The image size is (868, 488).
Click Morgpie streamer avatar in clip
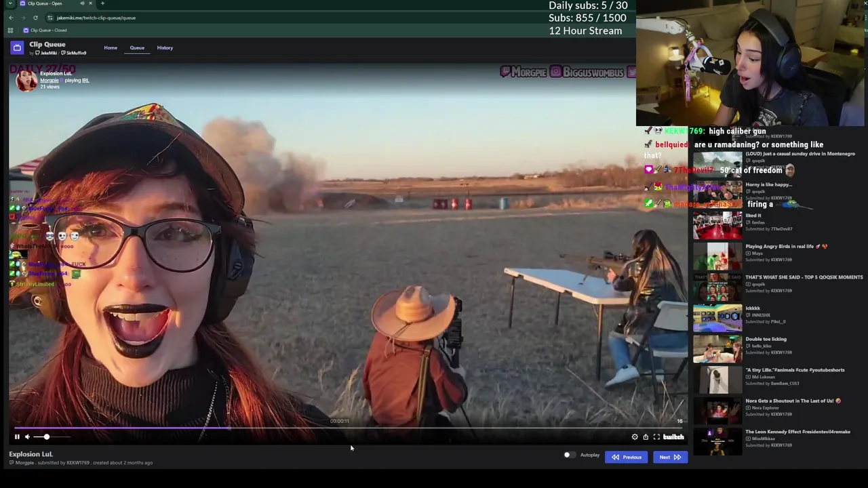coord(26,80)
